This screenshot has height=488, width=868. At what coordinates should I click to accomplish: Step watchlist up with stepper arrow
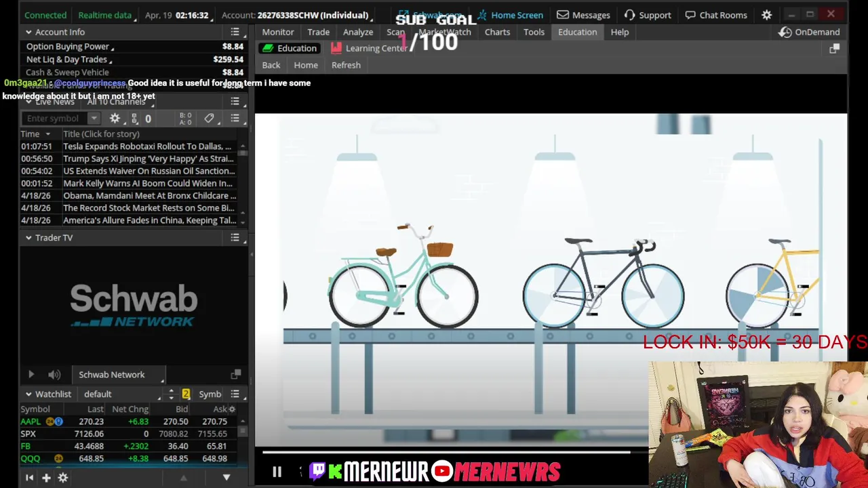coord(171,391)
